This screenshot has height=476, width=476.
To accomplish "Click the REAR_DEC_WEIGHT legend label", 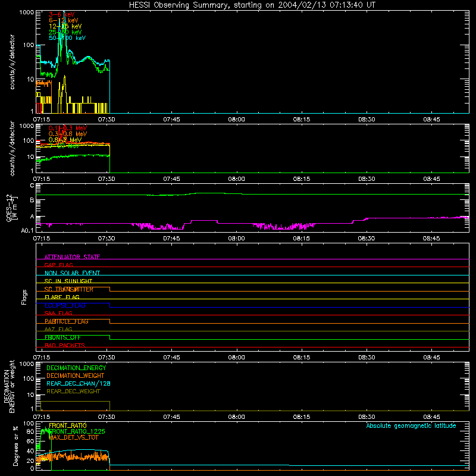I will pyautogui.click(x=73, y=392).
